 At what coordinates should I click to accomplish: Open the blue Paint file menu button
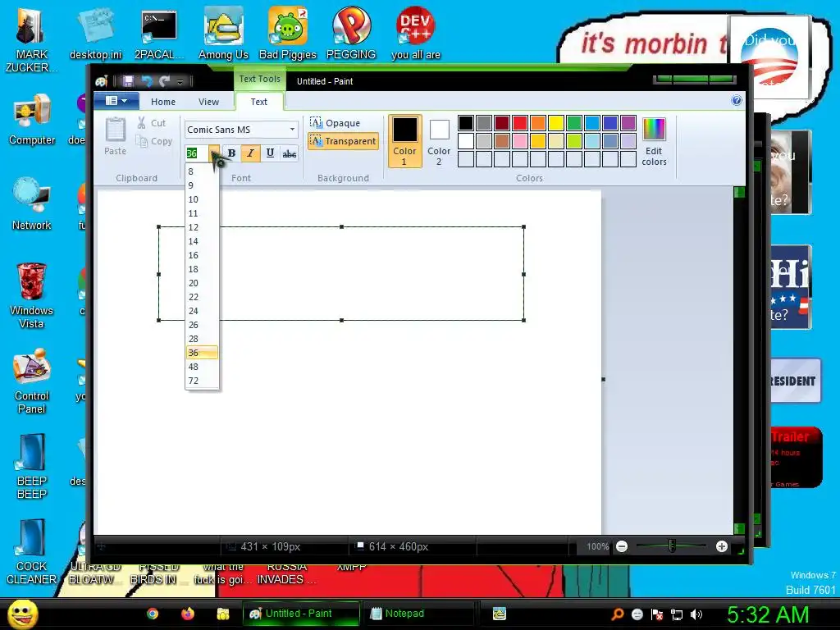pyautogui.click(x=116, y=101)
